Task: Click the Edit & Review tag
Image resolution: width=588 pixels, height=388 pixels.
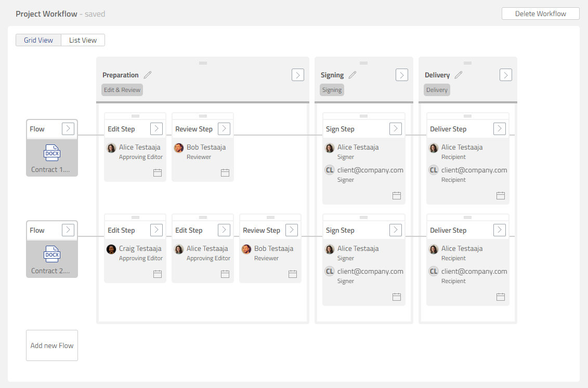Action: [x=122, y=90]
